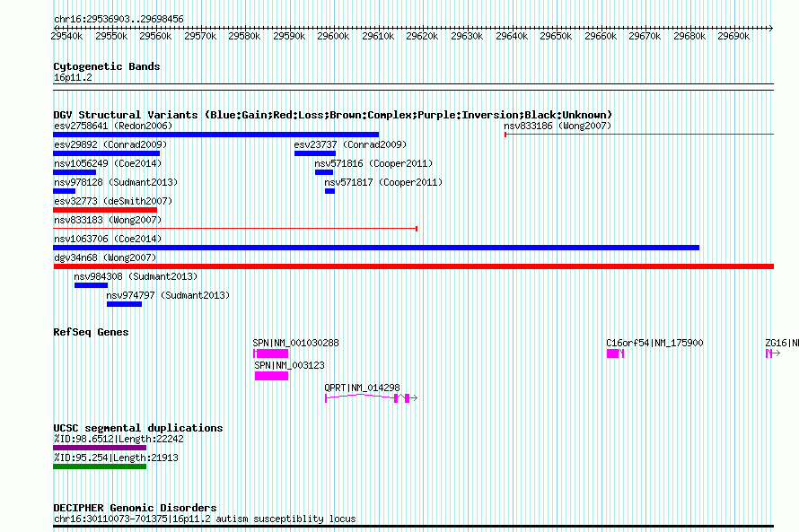Image resolution: width=799 pixels, height=532 pixels.
Task: Click the nsv833186 (Wong2007) red variant line
Action: point(639,135)
